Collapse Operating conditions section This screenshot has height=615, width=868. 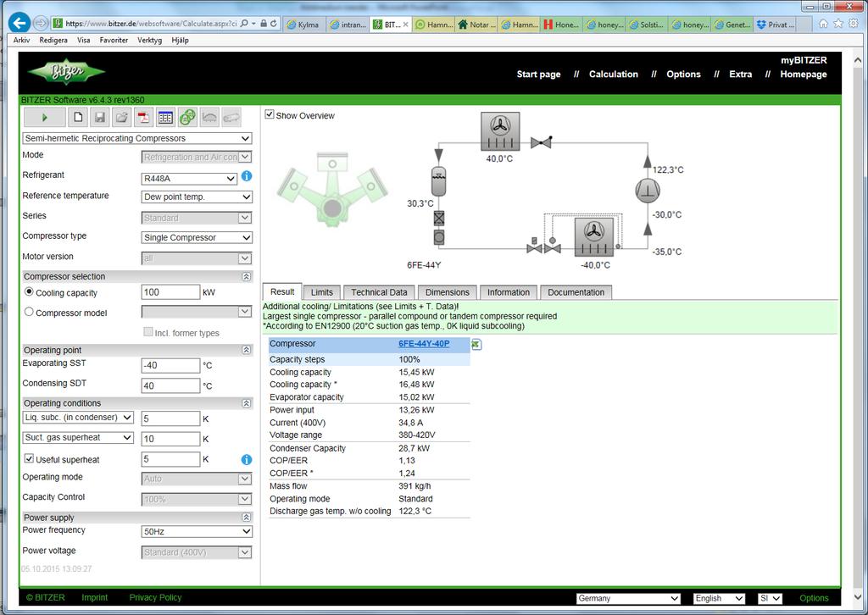(247, 403)
